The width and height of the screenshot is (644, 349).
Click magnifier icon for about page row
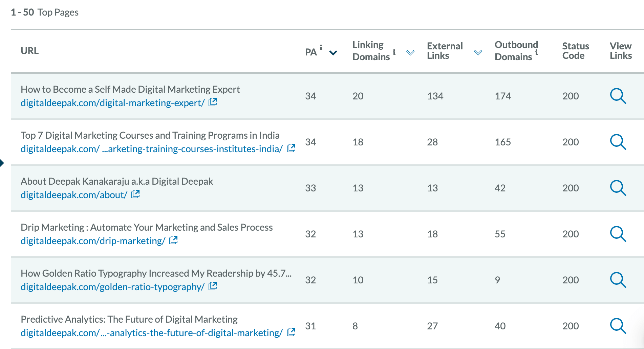618,188
